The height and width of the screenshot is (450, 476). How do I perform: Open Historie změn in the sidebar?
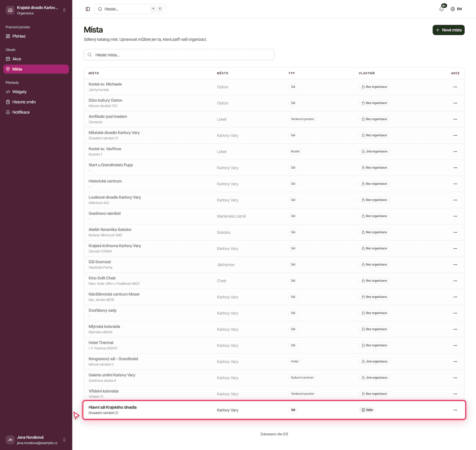click(x=36, y=102)
